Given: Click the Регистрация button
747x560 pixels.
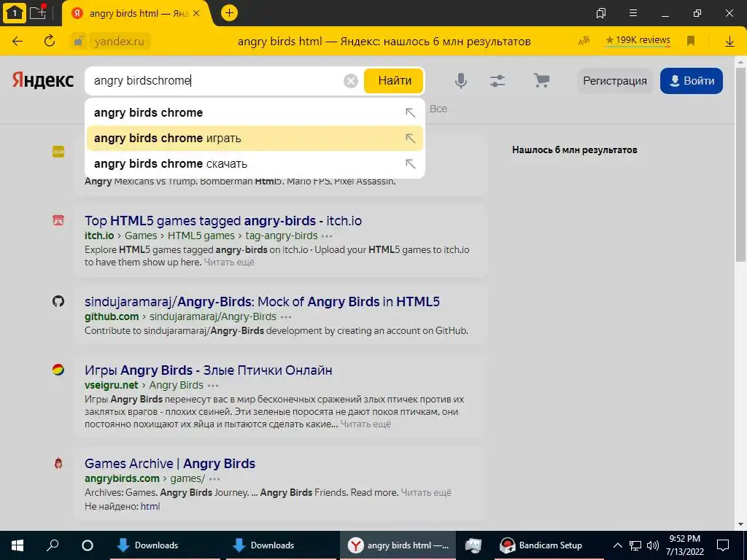Looking at the screenshot, I should coord(614,80).
